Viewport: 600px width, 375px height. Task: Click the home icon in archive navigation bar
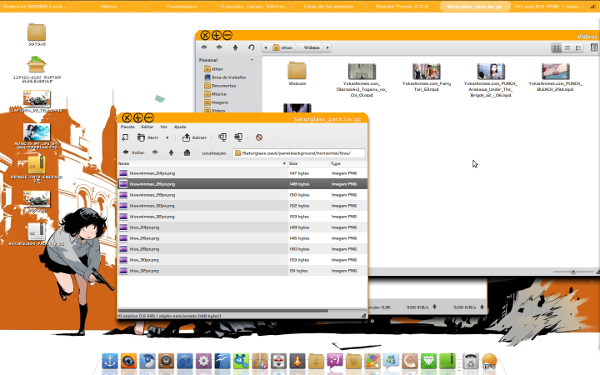point(187,153)
